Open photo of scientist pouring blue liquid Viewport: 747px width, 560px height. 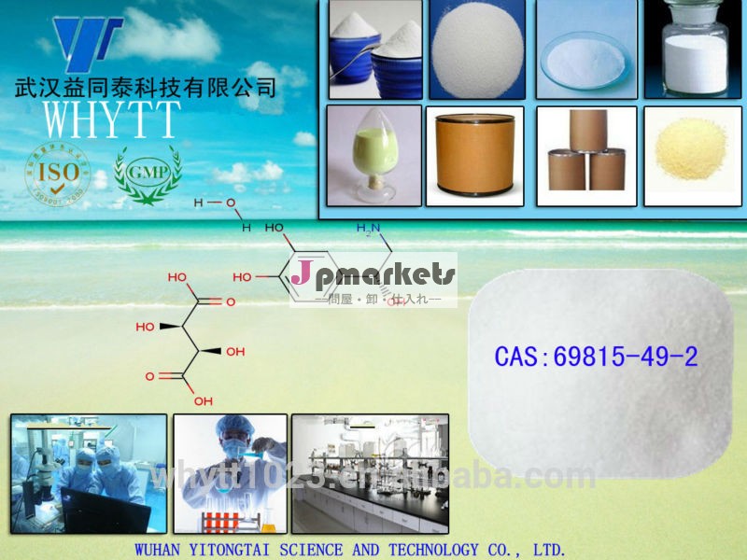[230, 474]
